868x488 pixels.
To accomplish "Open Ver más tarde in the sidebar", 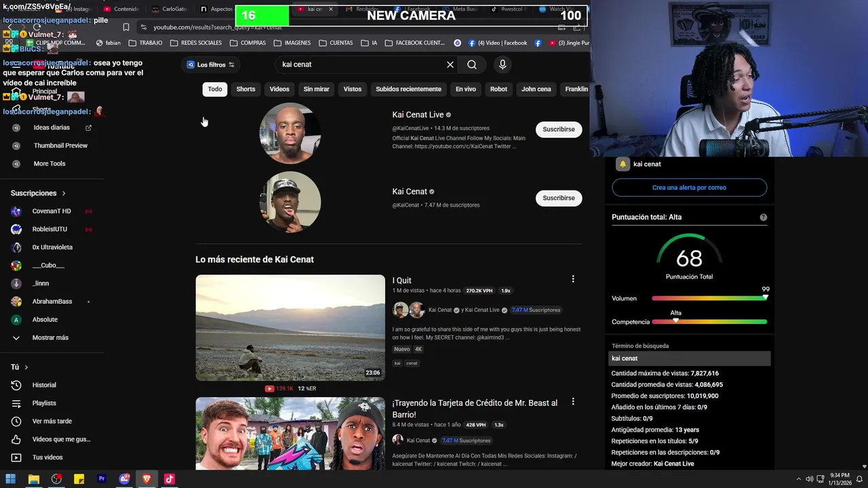I will (52, 421).
